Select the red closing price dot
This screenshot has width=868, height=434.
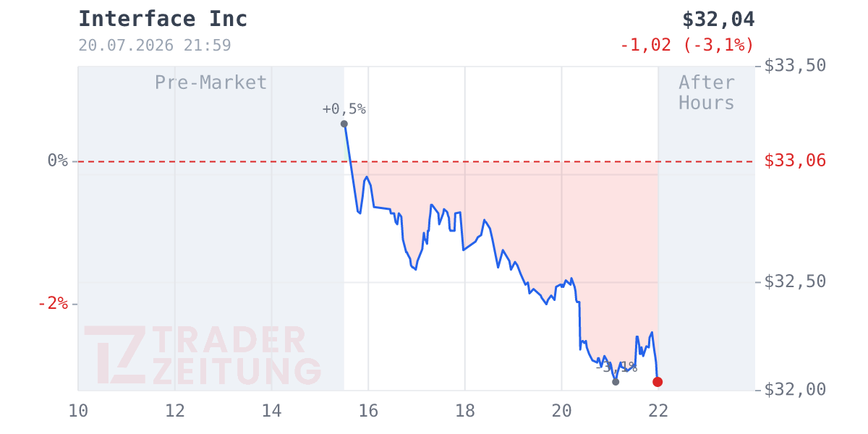click(x=658, y=382)
